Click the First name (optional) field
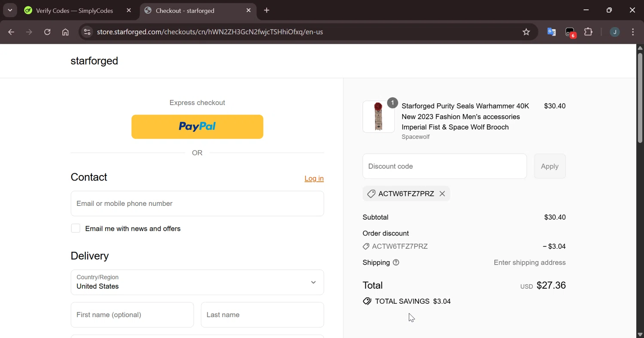This screenshot has width=644, height=338. (132, 315)
